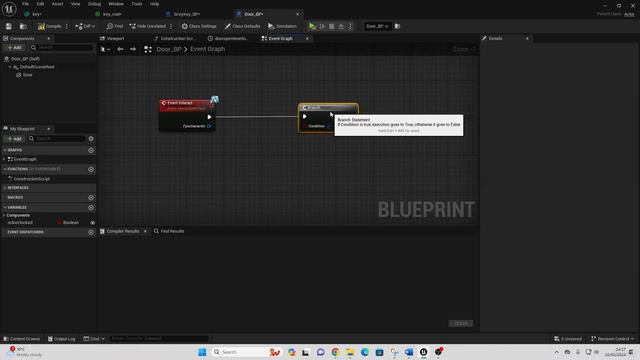Open the ConstructionScript function
Viewport: 640px width, 360px height.
coord(31,179)
